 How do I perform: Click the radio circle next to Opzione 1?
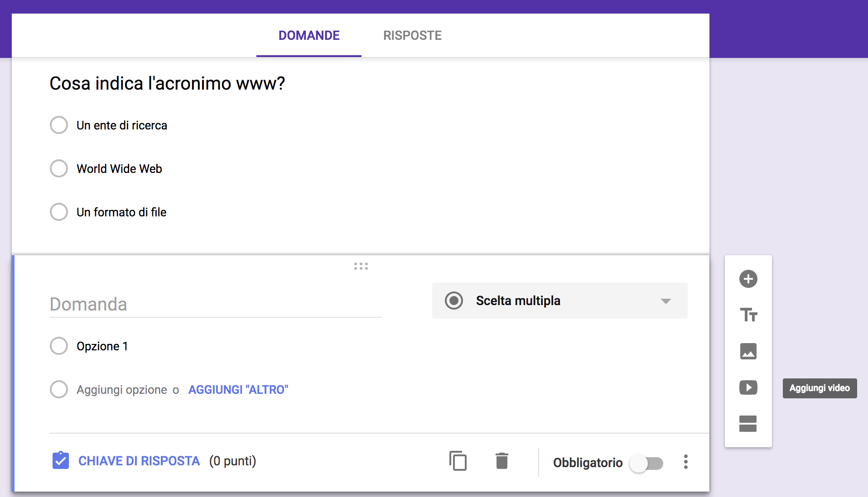click(59, 346)
